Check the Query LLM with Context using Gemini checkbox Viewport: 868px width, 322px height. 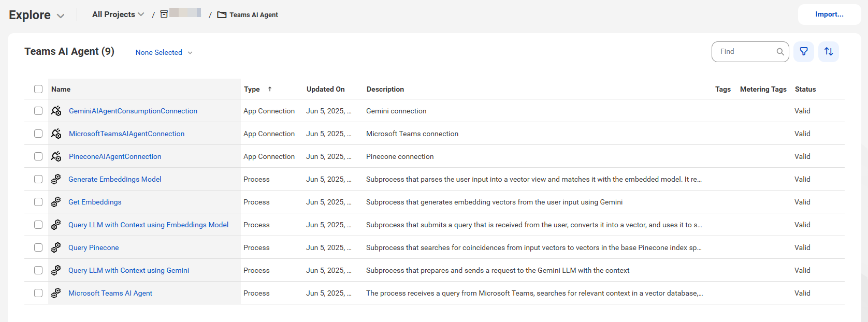click(x=38, y=270)
